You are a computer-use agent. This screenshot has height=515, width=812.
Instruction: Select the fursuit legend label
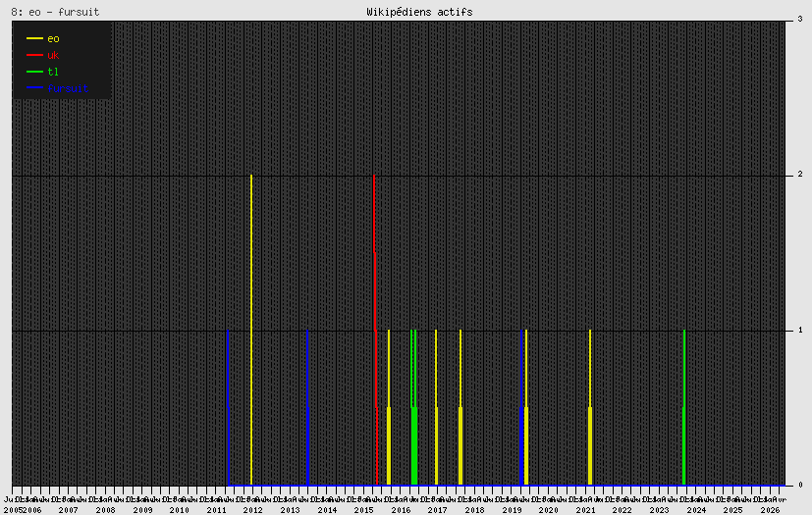pyautogui.click(x=68, y=88)
